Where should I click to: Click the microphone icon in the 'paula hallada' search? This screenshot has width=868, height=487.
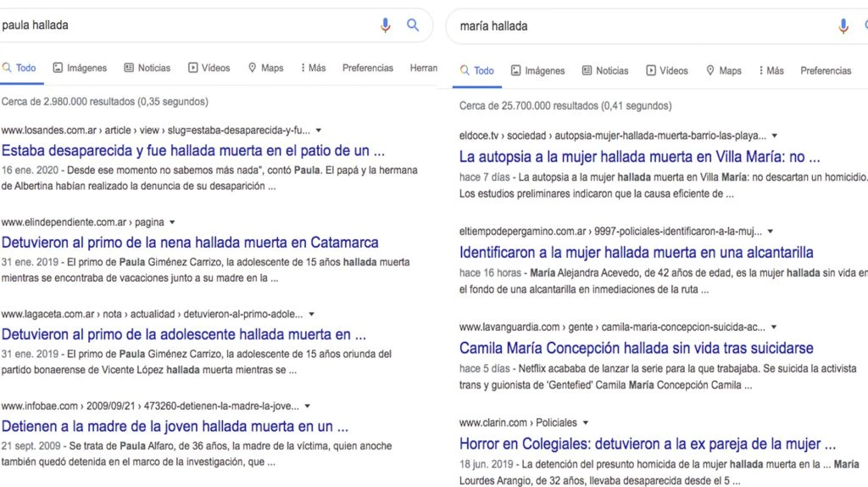pos(386,25)
